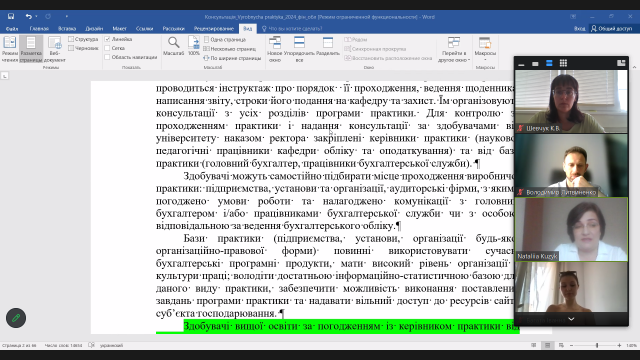Select Володимир Литвиненко video thumbnail
Image resolution: width=640 pixels, height=360 pixels.
pyautogui.click(x=571, y=165)
